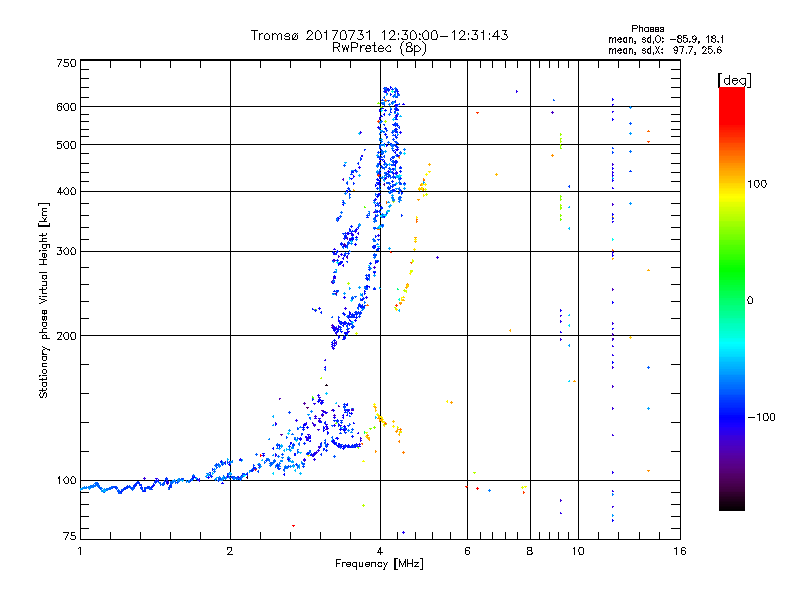Click the "[deg]" colorbar unit label
The image size is (800, 600).
click(x=734, y=80)
